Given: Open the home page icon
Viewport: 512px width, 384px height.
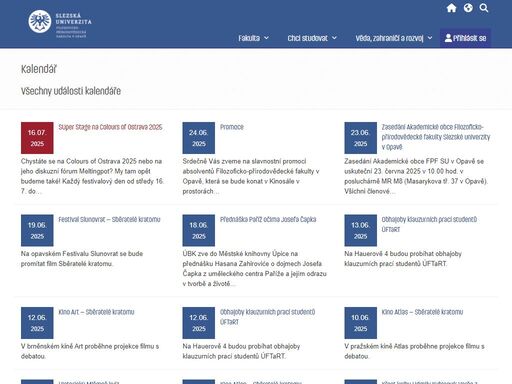Looking at the screenshot, I should 451,8.
